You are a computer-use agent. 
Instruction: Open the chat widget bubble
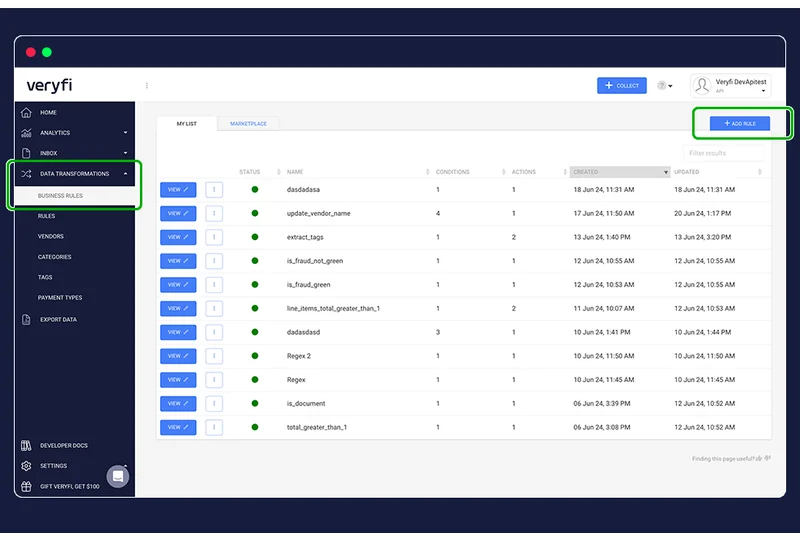tap(118, 476)
